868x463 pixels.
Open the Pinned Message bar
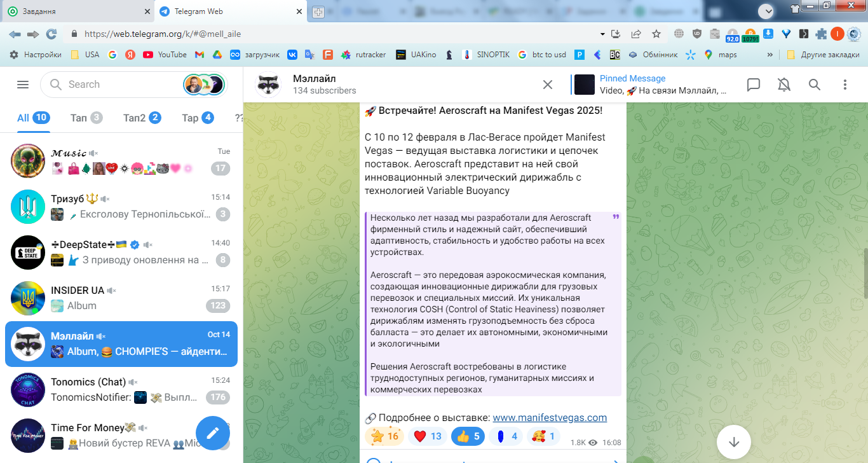649,85
